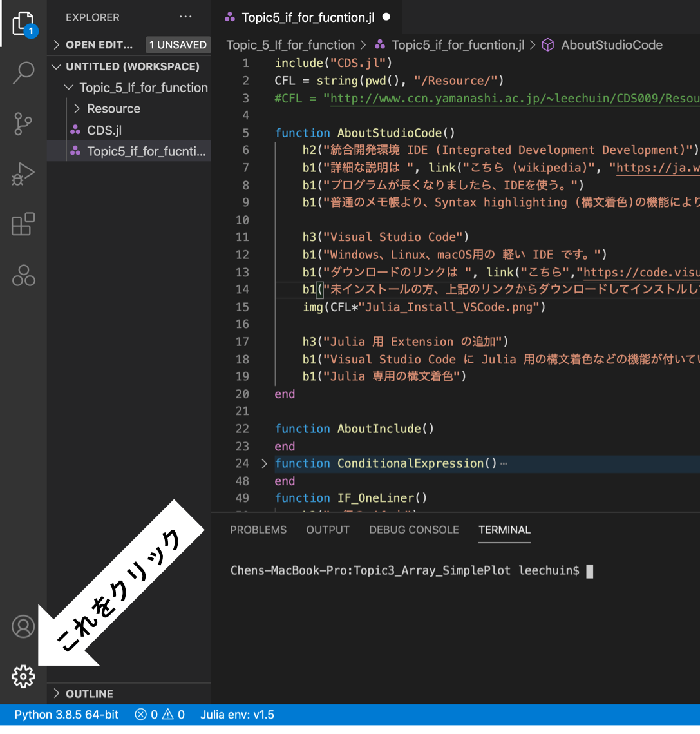Switch to the DEBUG CONSOLE tab

click(413, 530)
